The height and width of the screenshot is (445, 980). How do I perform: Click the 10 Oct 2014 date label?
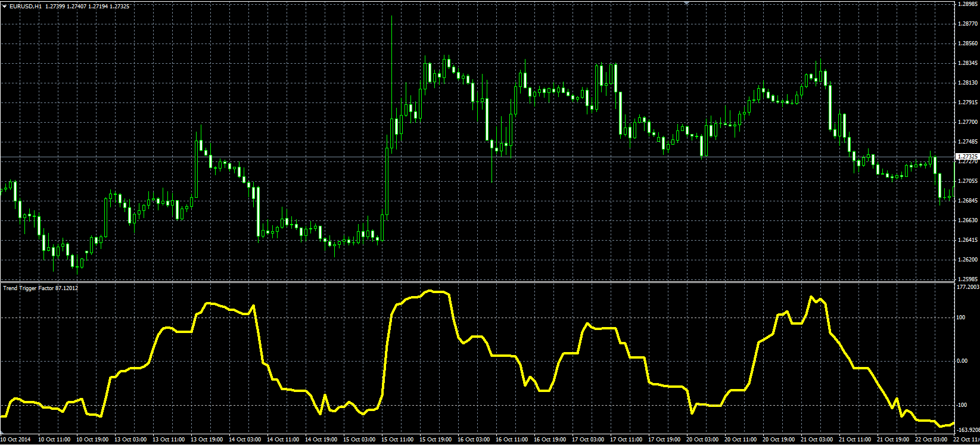[16, 440]
